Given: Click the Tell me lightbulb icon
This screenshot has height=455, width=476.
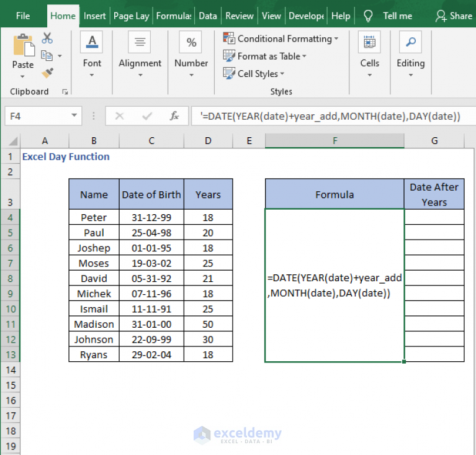Looking at the screenshot, I should coord(368,16).
